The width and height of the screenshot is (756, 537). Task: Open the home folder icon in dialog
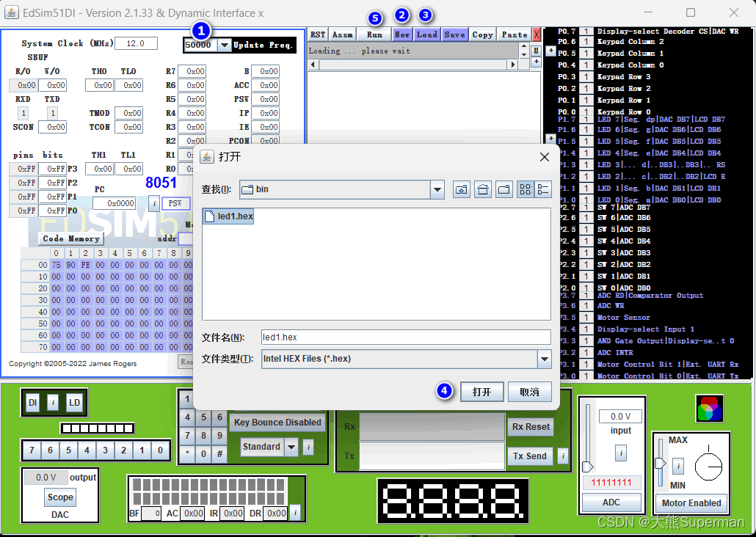(483, 189)
